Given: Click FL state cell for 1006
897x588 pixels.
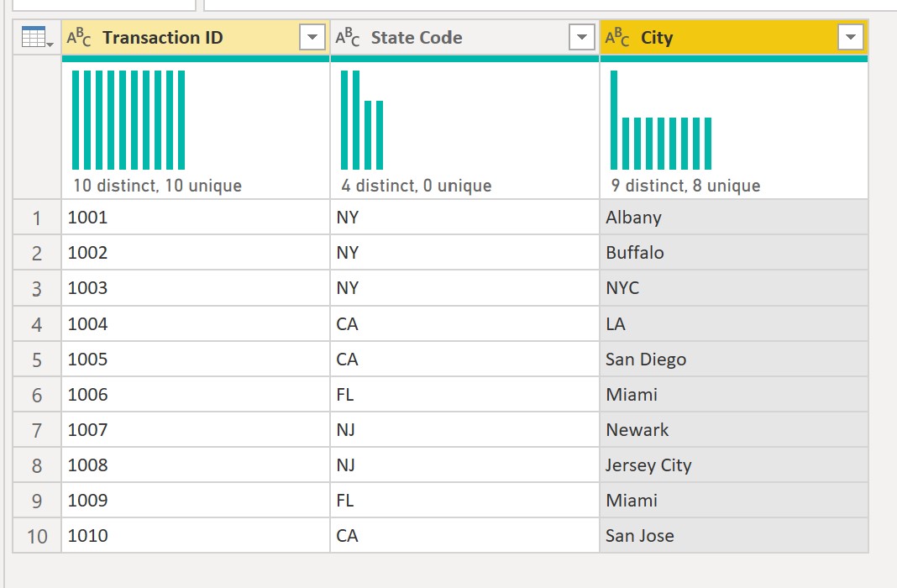Looking at the screenshot, I should 464,395.
